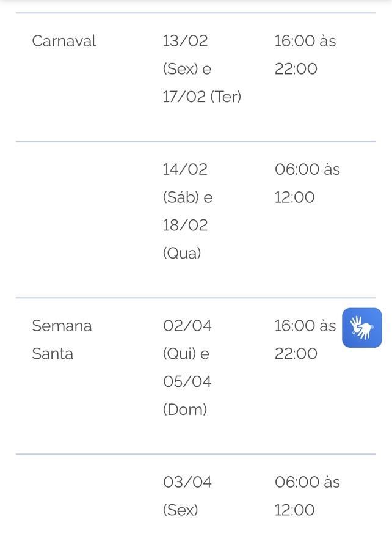The image size is (392, 550).
Task: Select the 02/04 date text
Action: [x=187, y=326]
